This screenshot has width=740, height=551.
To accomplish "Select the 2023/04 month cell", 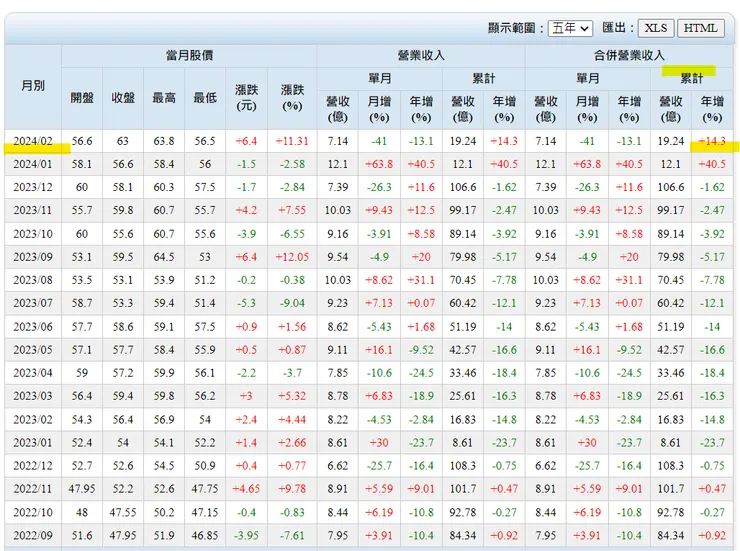I will click(33, 373).
